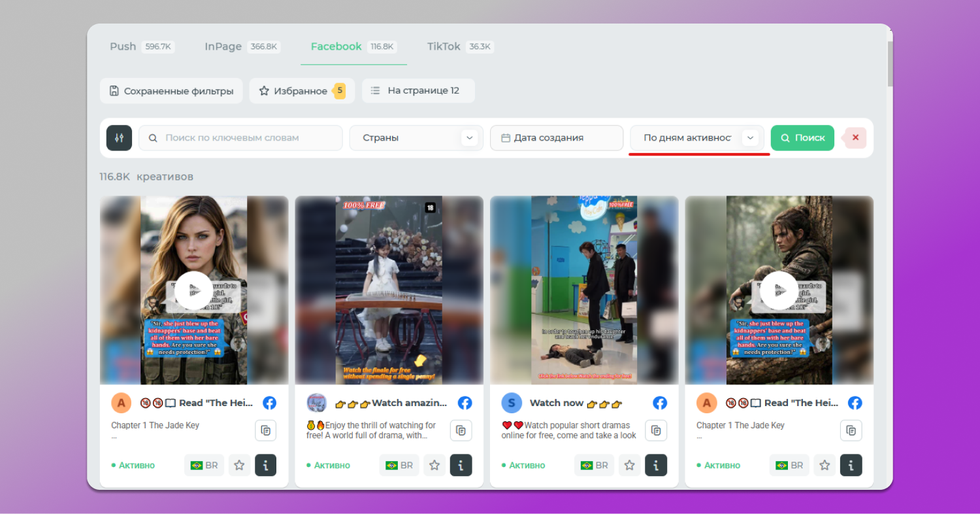Star the first ad card as favorite

pyautogui.click(x=239, y=465)
